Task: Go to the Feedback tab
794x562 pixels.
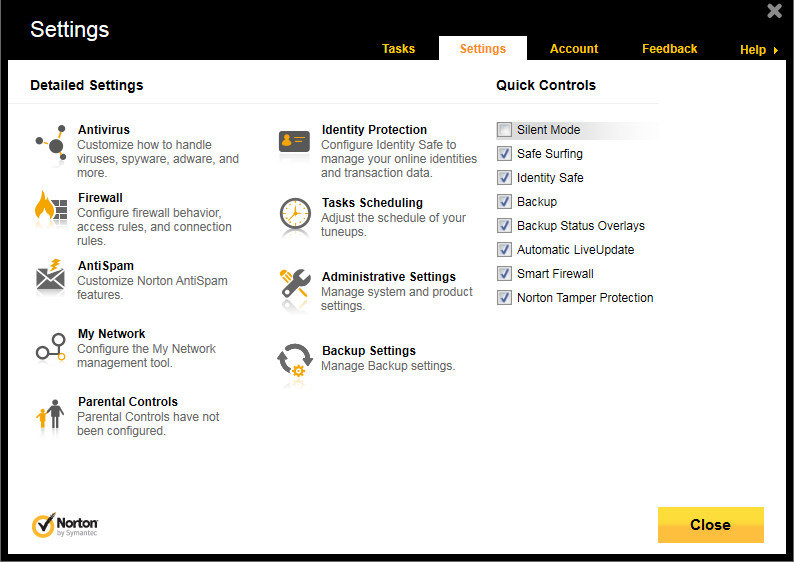Action: [669, 49]
